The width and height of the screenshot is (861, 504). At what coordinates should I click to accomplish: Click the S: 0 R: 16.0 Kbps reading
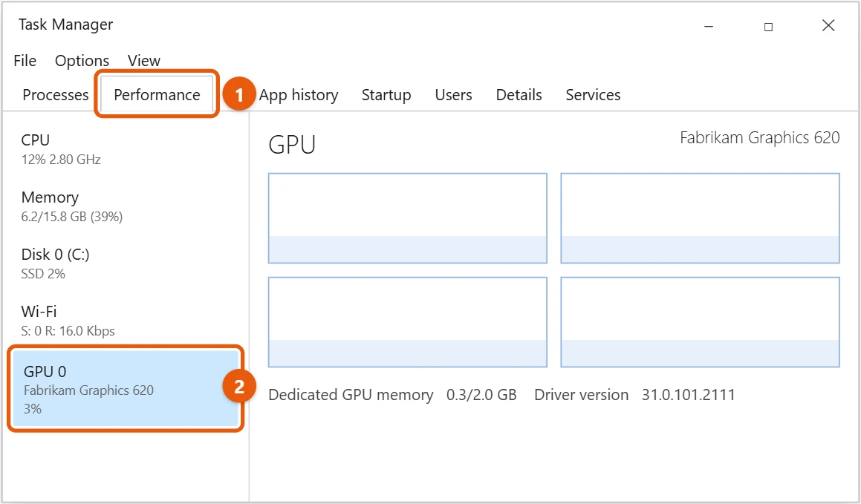[68, 331]
